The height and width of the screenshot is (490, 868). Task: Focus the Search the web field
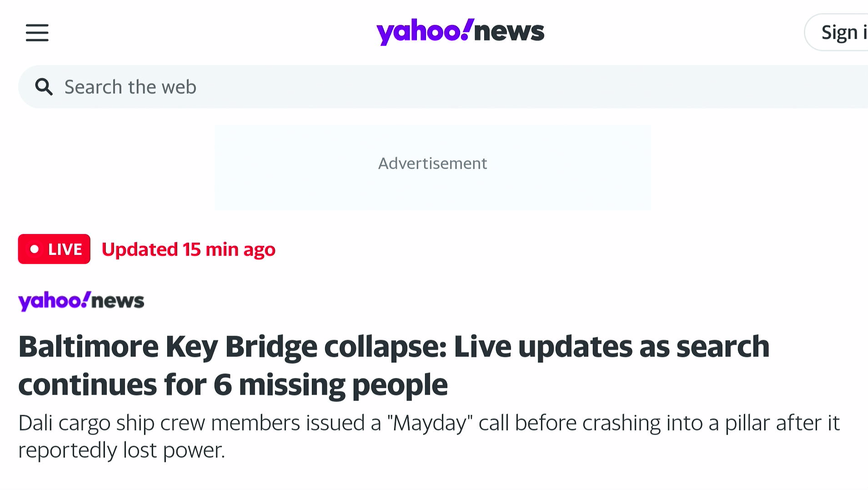(409, 86)
